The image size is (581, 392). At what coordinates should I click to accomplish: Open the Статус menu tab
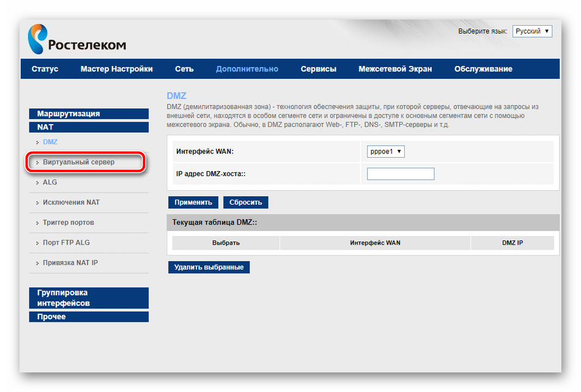coord(45,69)
